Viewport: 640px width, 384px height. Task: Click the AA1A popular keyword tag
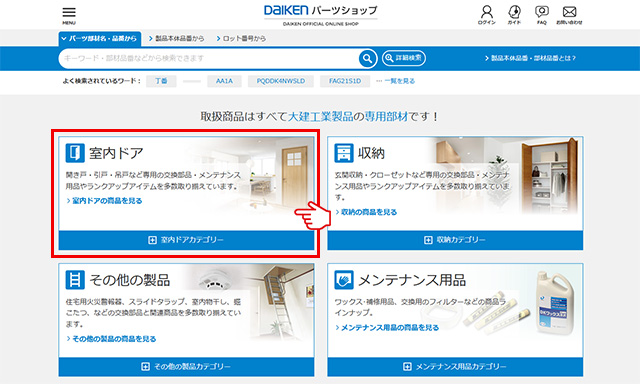tap(224, 81)
